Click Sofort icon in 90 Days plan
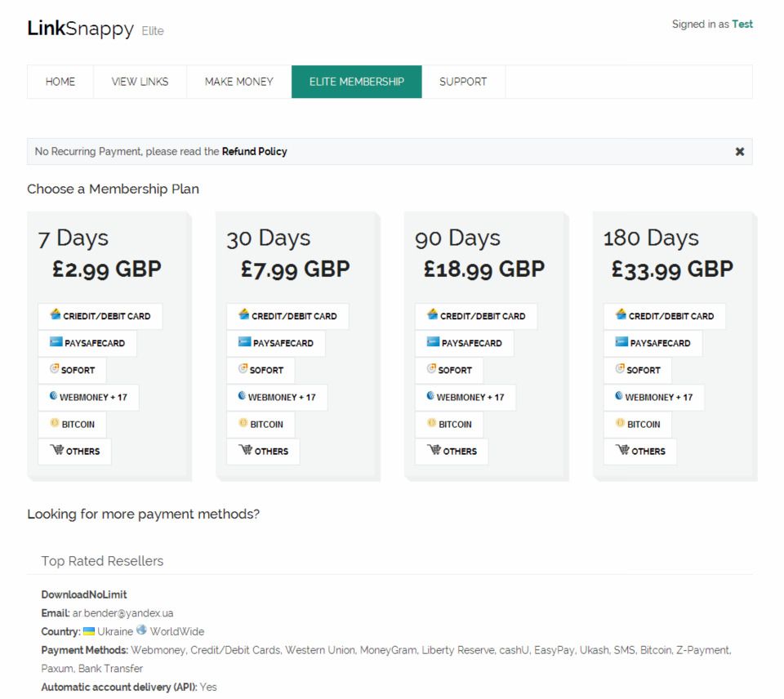The width and height of the screenshot is (784, 699). pyautogui.click(x=431, y=368)
